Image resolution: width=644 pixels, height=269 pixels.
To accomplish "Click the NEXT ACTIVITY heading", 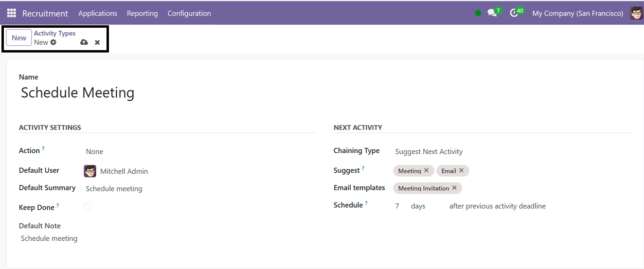I will (x=358, y=127).
